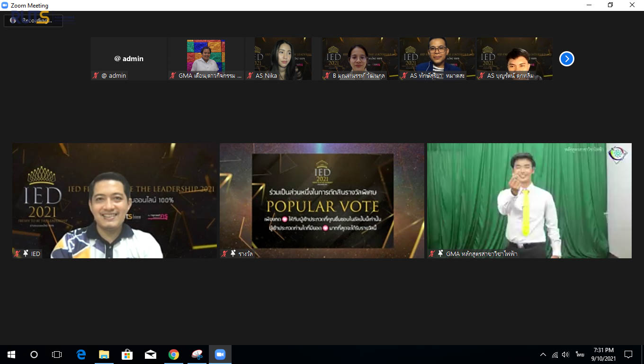Image resolution: width=644 pixels, height=364 pixels.
Task: Click the pin icon on the รางวัล video
Action: pyautogui.click(x=233, y=254)
